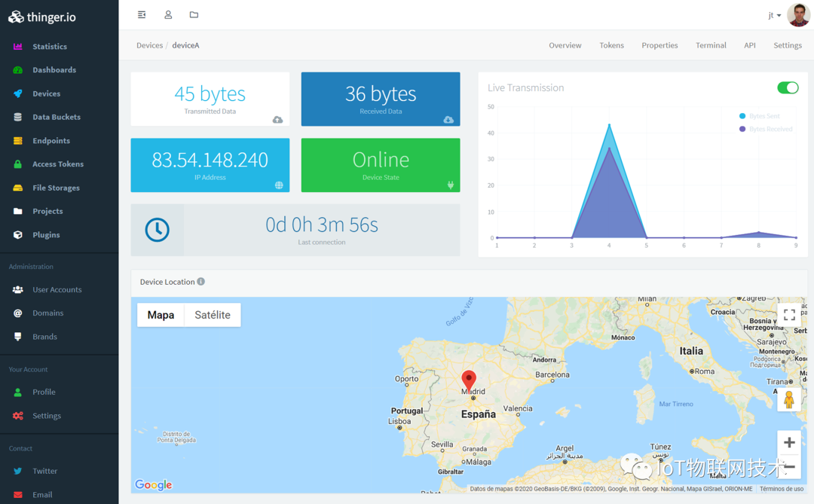Viewport: 814px width, 504px height.
Task: Click the Online Device State card
Action: (x=381, y=165)
